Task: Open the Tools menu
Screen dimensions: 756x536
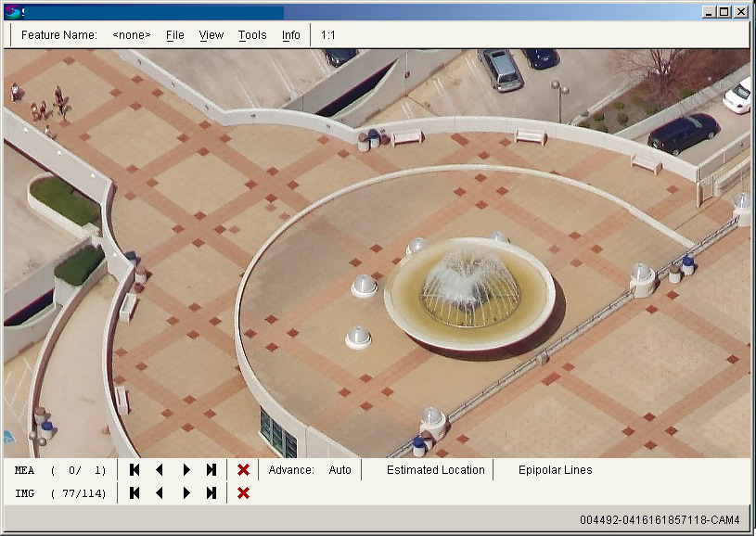Action: point(252,35)
